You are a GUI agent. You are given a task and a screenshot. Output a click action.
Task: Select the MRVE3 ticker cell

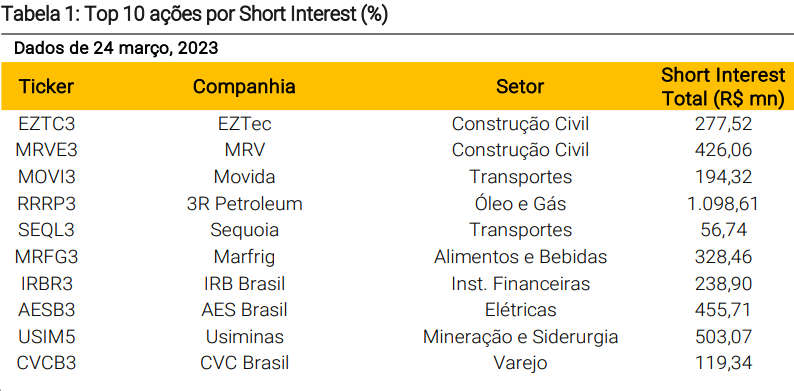click(x=46, y=150)
